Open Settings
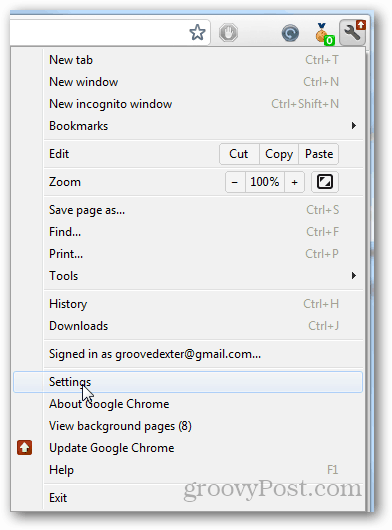This screenshot has width=392, height=530. [188, 382]
